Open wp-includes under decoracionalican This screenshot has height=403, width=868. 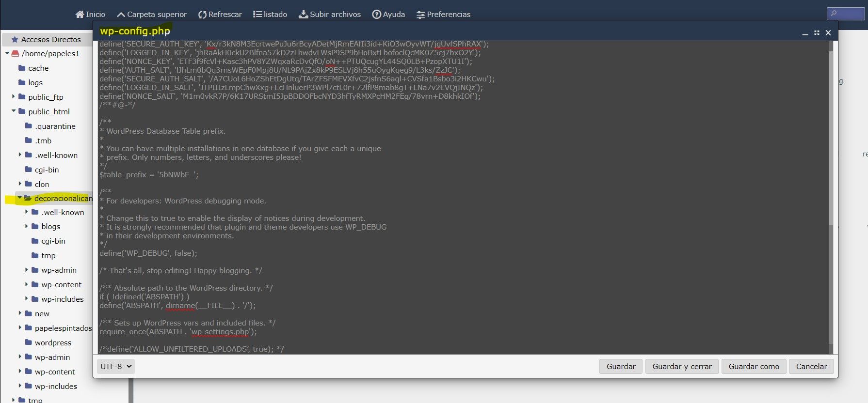click(58, 299)
